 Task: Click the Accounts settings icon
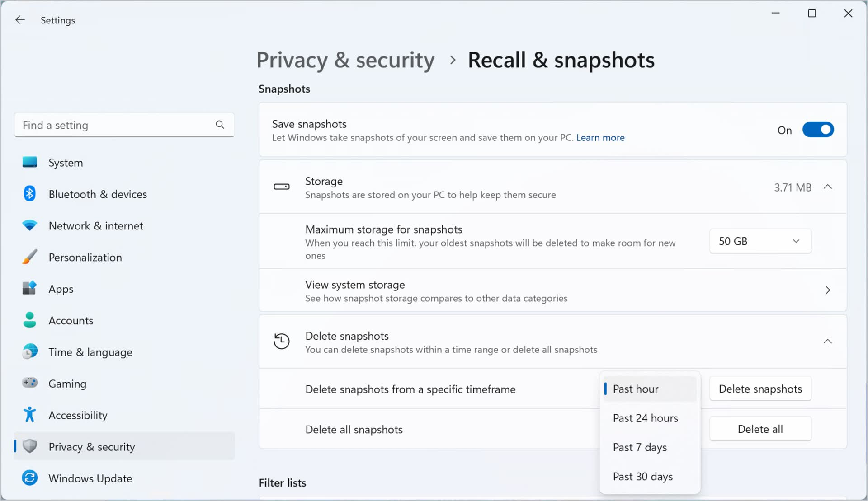(x=29, y=320)
